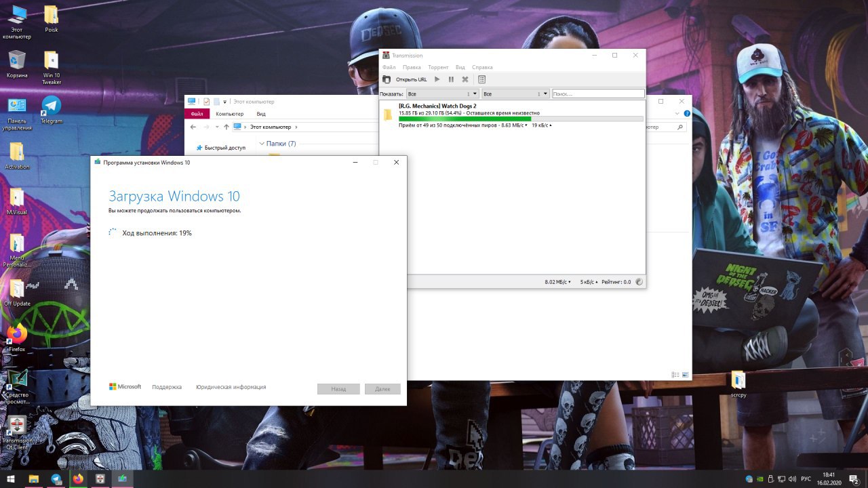Click Открыть URL in Transmission toolbar
Viewport: 868px width, 488px height.
point(411,79)
